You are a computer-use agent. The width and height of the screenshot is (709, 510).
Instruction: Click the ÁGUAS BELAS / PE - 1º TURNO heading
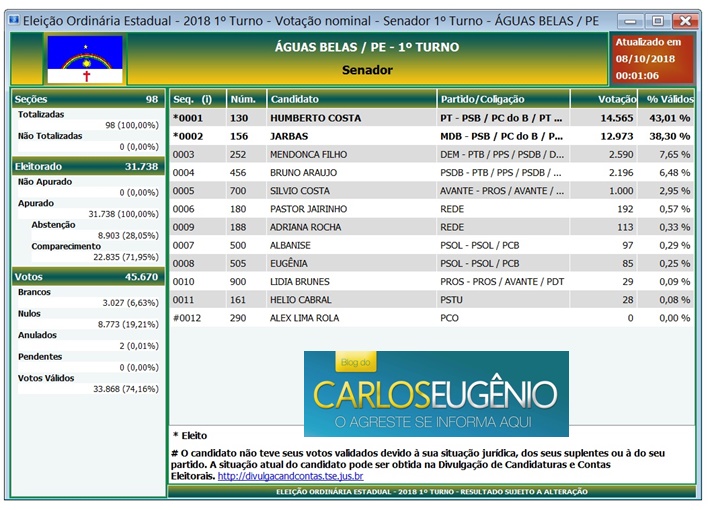(367, 47)
